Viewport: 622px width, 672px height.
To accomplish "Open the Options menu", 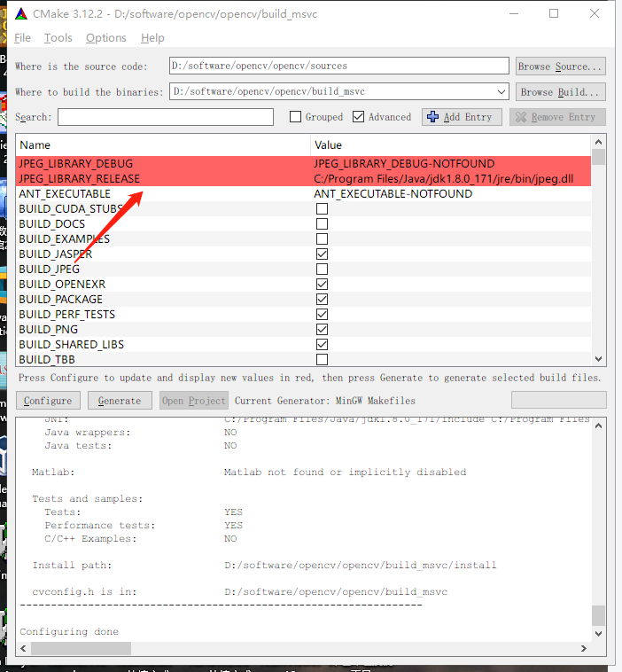I will (105, 38).
